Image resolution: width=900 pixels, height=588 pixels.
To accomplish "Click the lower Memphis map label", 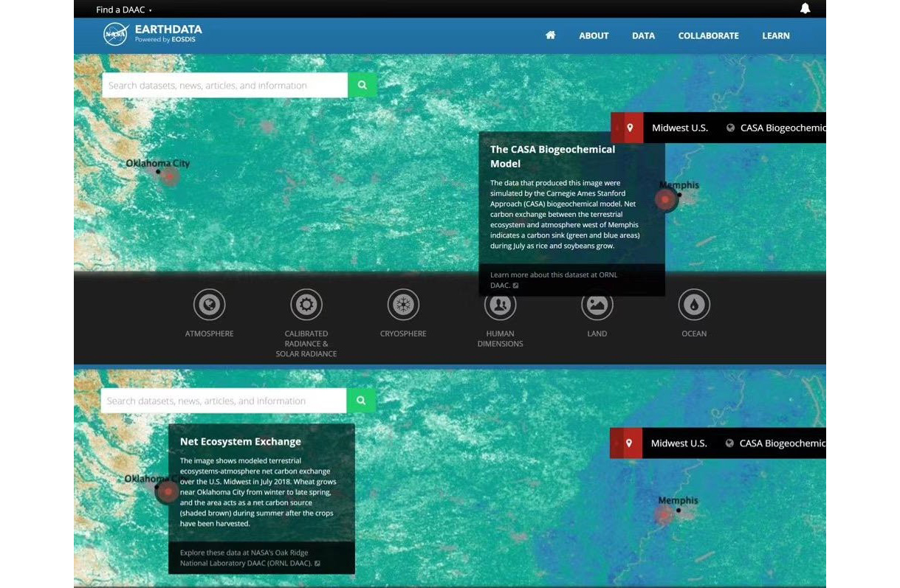I will (x=678, y=500).
